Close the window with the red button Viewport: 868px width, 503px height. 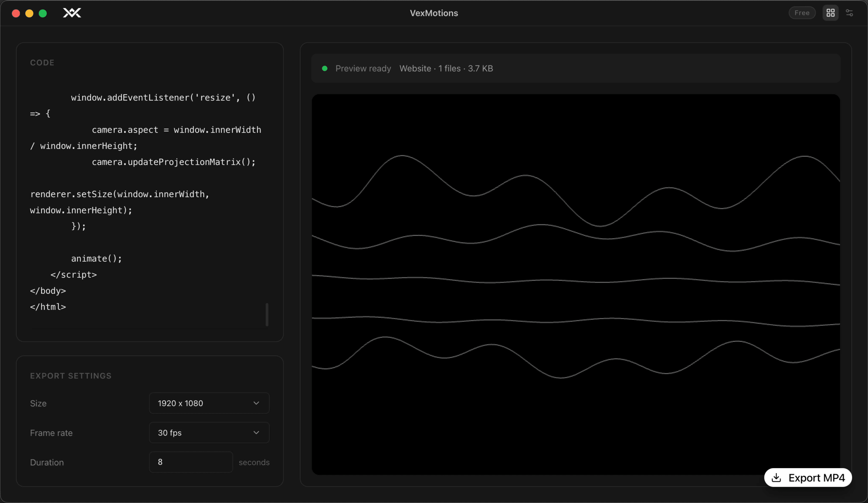16,14
